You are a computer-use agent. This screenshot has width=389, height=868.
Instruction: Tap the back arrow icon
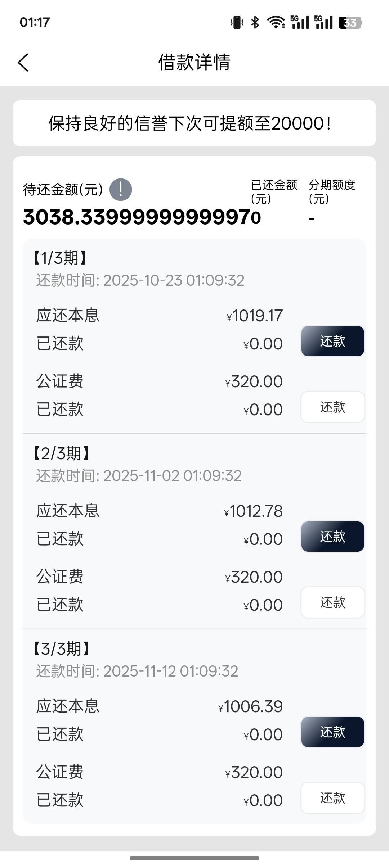pos(23,63)
